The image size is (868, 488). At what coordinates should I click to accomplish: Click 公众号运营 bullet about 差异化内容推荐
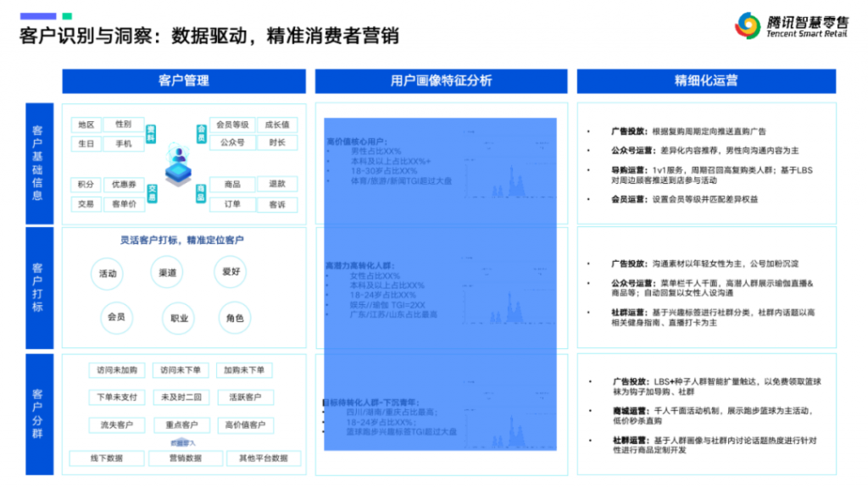pyautogui.click(x=704, y=151)
